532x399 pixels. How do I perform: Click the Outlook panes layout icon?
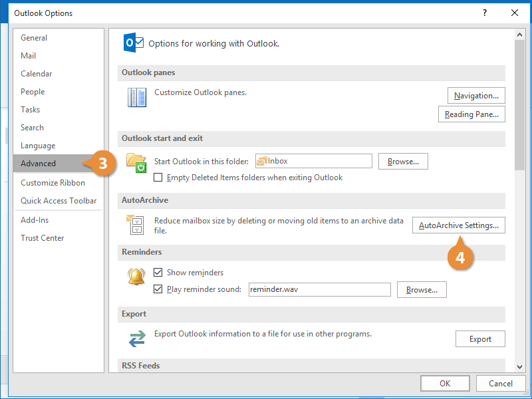point(137,97)
